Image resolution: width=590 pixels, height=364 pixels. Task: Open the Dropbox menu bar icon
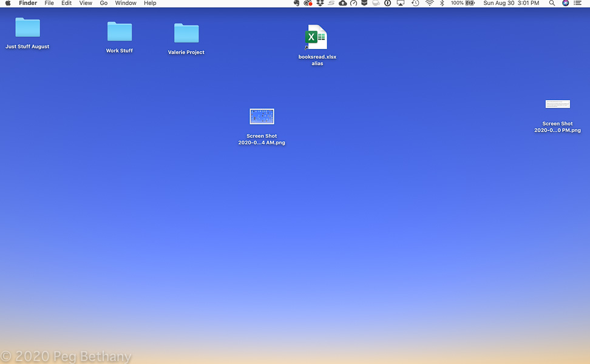[320, 3]
